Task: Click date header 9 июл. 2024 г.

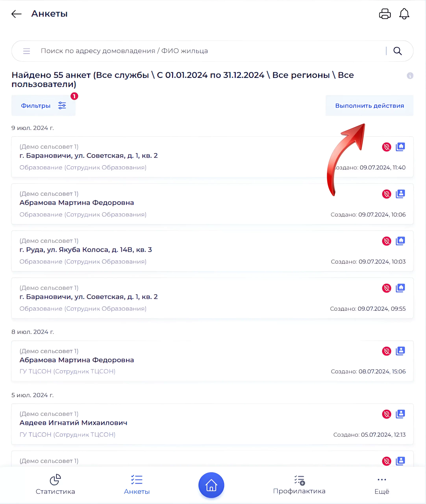Action: 33,128
